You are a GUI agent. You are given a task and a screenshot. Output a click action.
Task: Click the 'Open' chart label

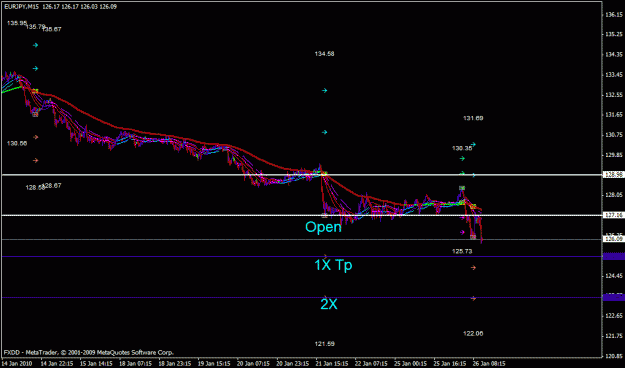pos(323,227)
